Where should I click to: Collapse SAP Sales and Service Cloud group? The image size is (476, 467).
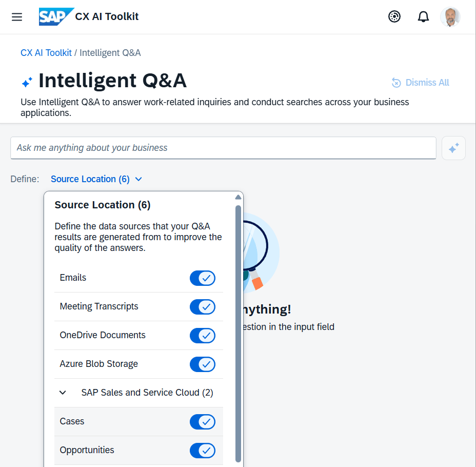pos(63,393)
